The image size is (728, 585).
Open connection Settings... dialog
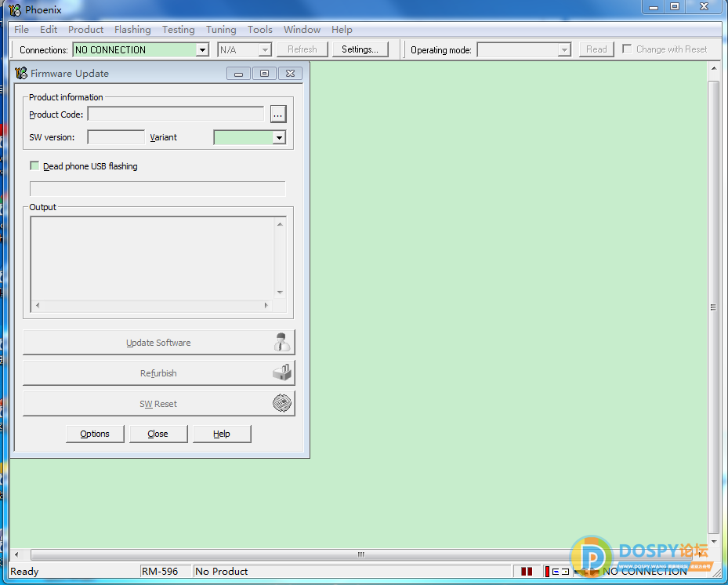coord(360,49)
